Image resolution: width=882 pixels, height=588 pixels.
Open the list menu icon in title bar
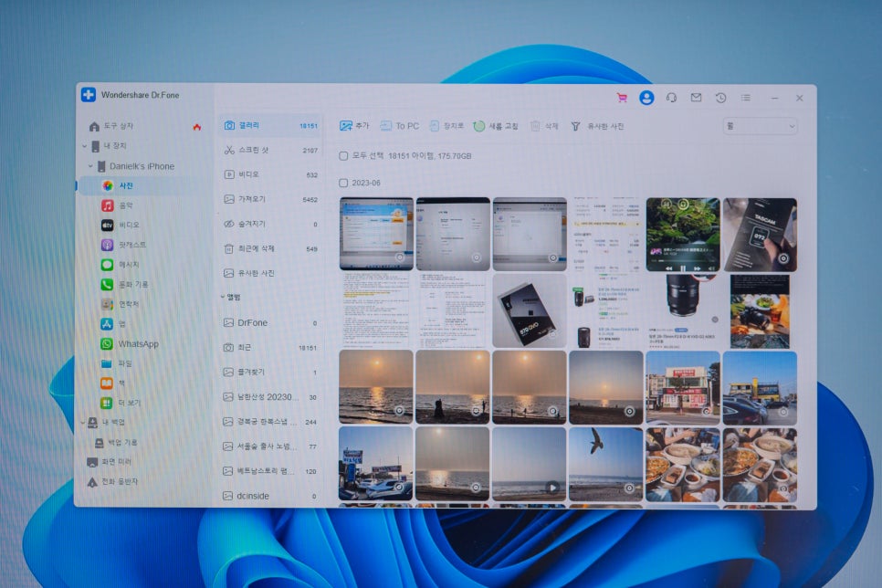745,98
